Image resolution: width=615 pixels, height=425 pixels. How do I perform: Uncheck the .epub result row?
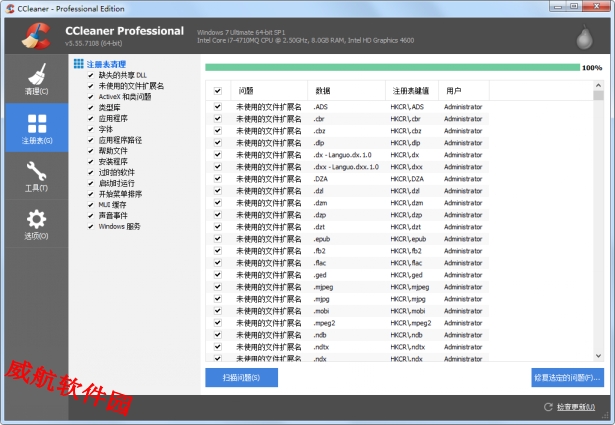click(218, 239)
